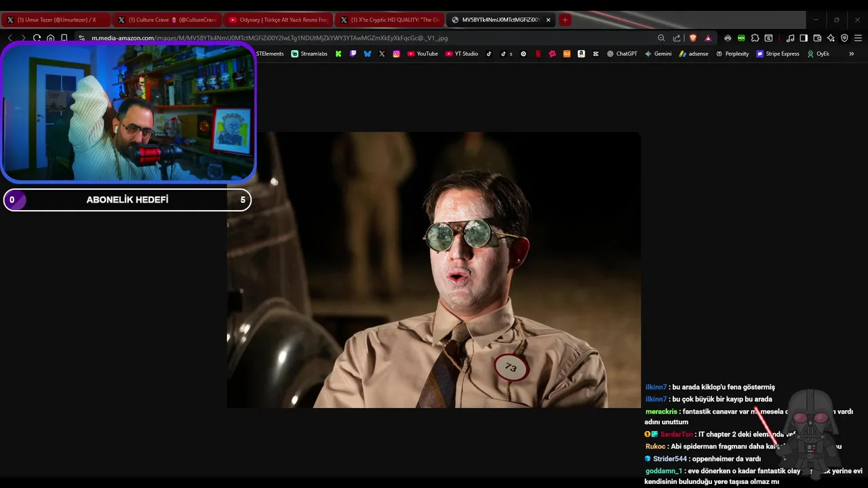Open the green extension icon

(x=741, y=38)
